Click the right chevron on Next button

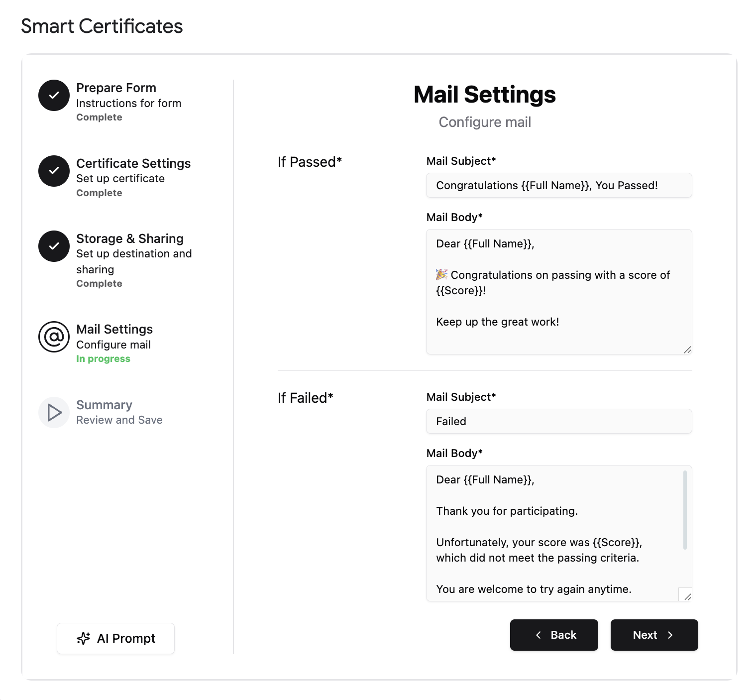(670, 635)
